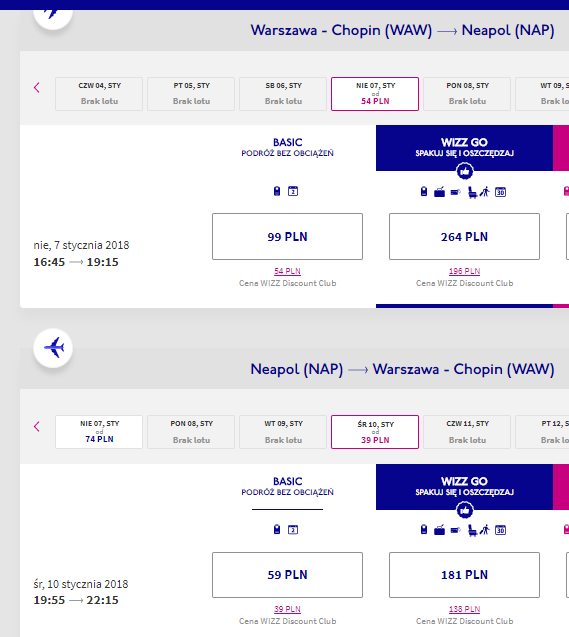Show earlier return dates with left chevron
Viewport: 569px width, 637px height.
coord(37,427)
